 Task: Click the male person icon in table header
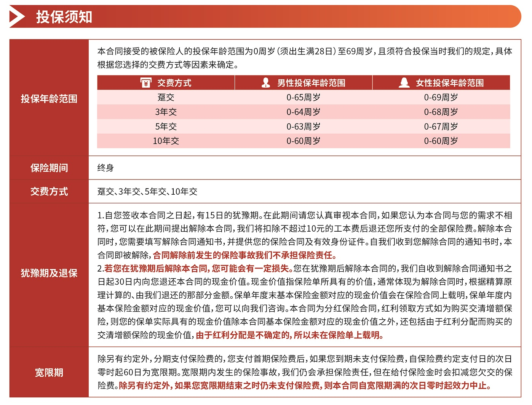[x=266, y=83]
